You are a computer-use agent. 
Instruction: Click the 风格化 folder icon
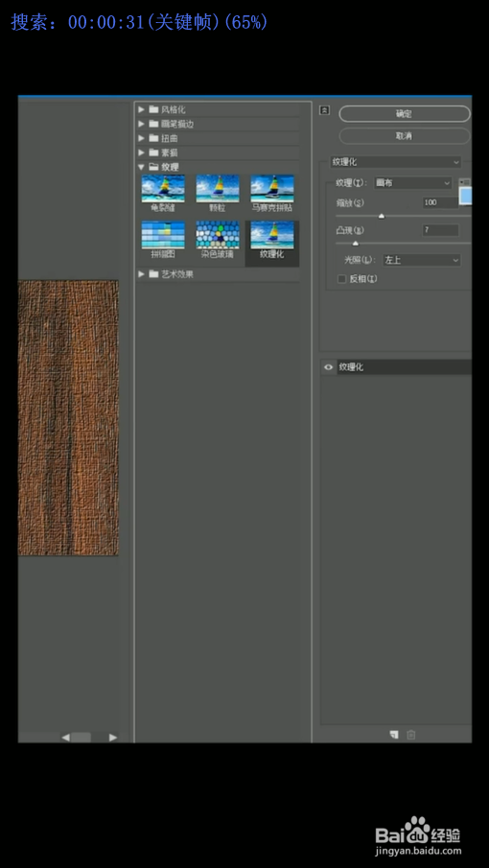(x=153, y=109)
